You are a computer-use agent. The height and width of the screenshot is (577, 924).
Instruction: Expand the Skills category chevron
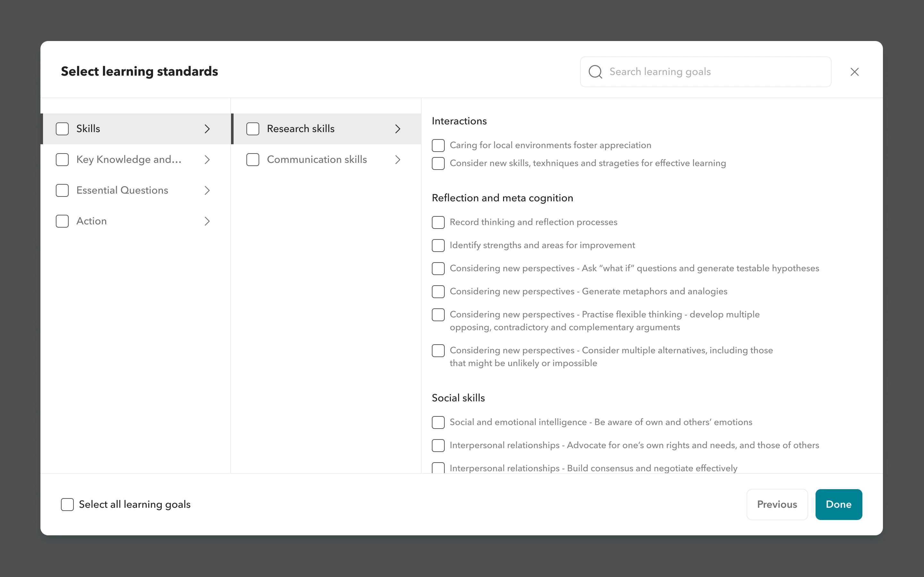click(207, 129)
